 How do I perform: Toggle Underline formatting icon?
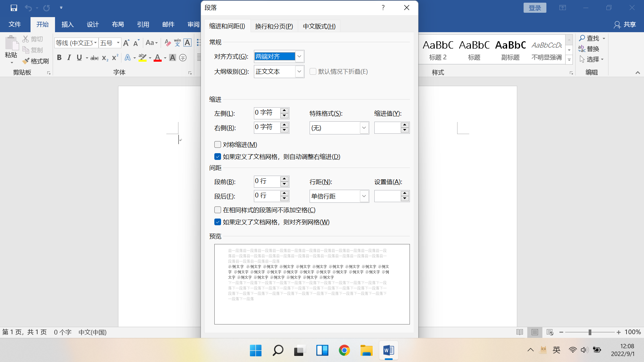[x=79, y=58]
